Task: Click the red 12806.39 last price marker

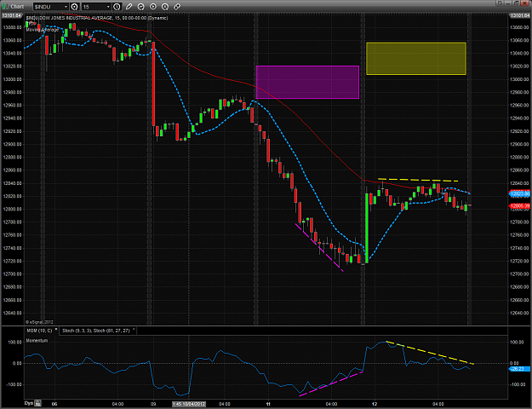Action: click(x=519, y=206)
